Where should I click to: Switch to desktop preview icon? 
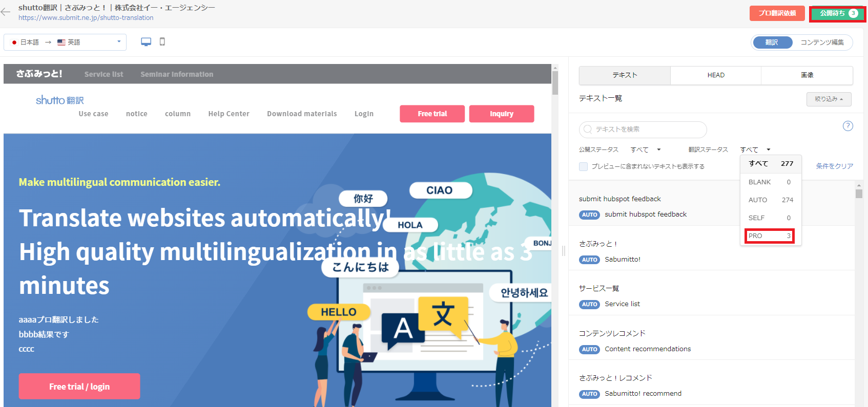coord(146,42)
